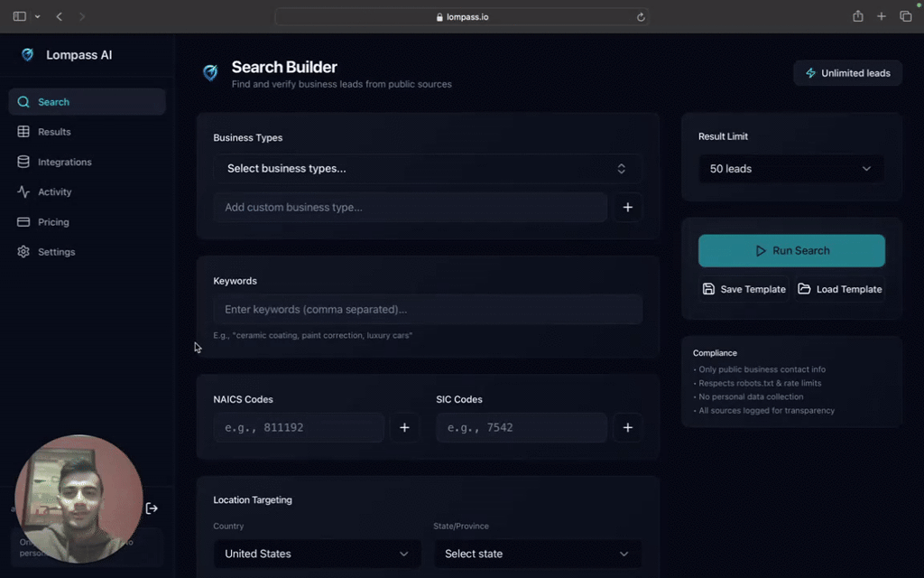
Task: Focus the NAICS Codes input
Action: point(299,427)
